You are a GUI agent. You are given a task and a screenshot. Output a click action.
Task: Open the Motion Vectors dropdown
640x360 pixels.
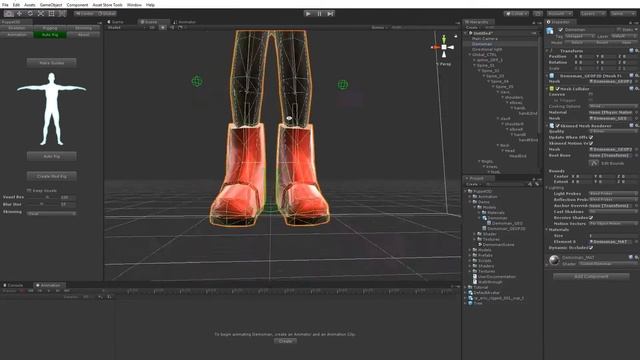coord(613,224)
